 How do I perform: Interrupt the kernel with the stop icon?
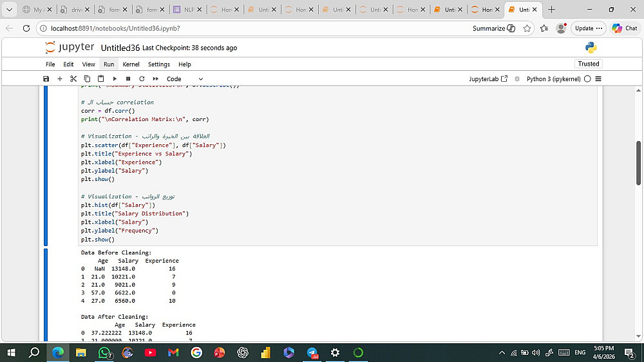click(x=128, y=79)
